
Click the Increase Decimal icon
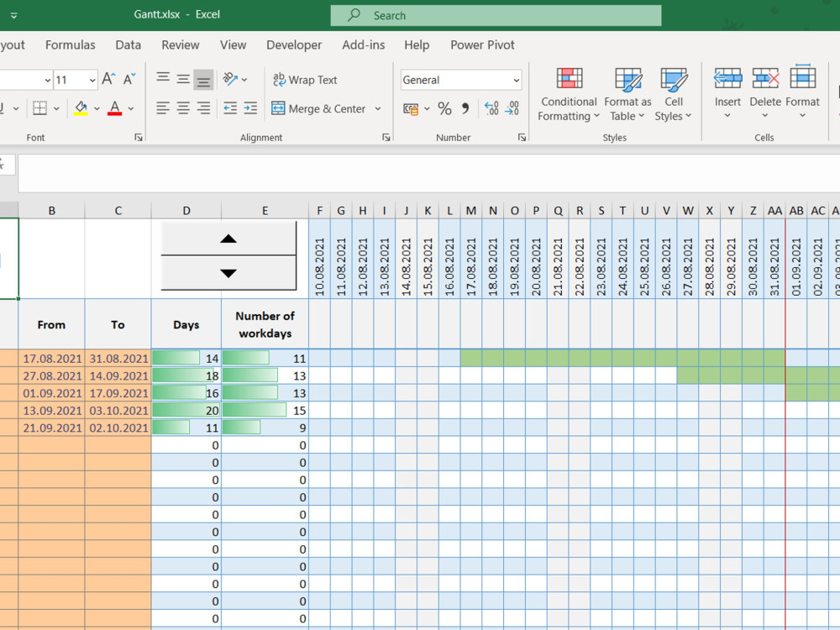pyautogui.click(x=491, y=108)
